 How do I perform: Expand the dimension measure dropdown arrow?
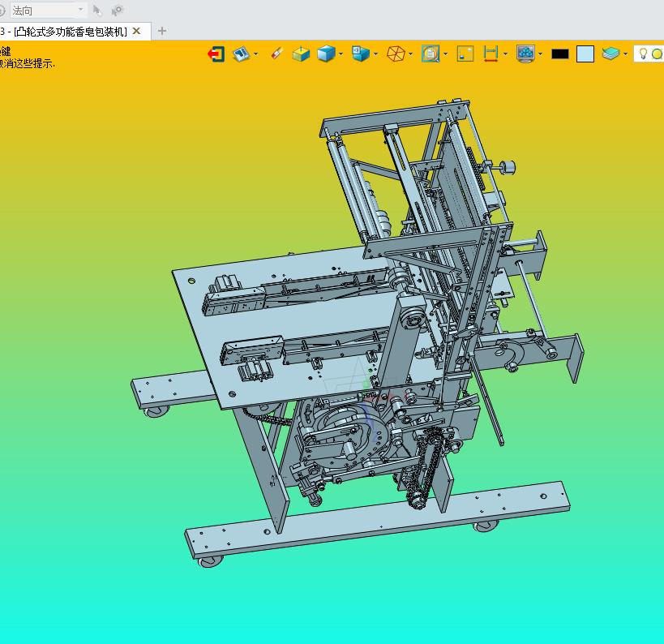click(505, 54)
